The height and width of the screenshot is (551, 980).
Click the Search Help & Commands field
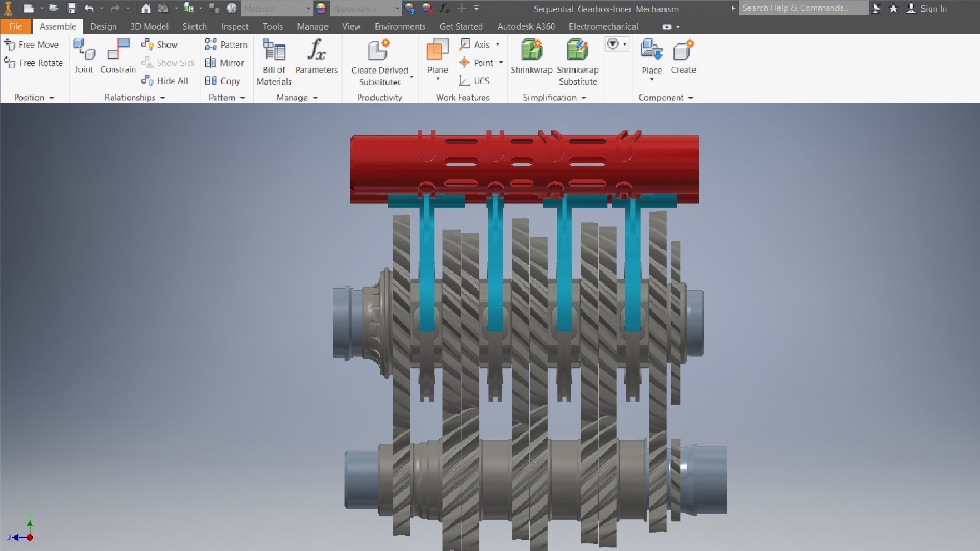coord(803,8)
